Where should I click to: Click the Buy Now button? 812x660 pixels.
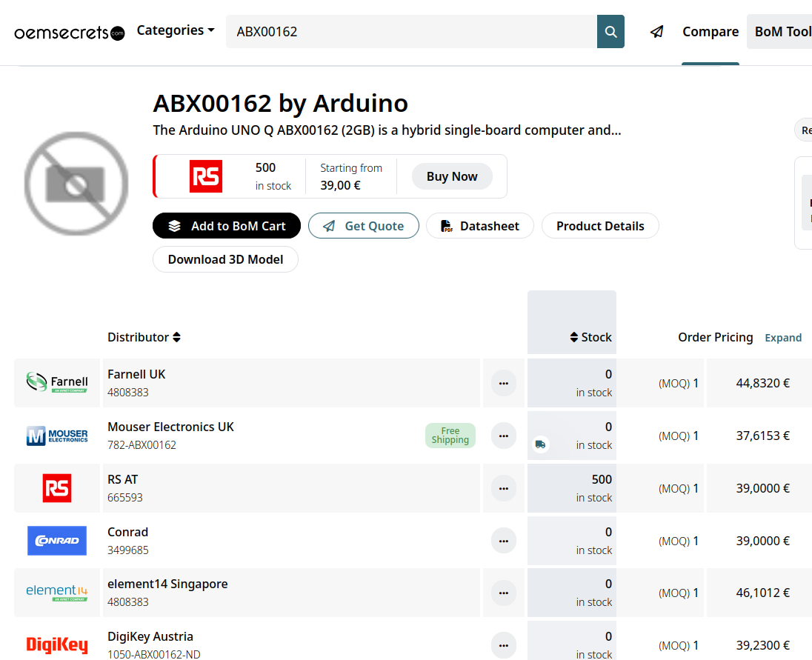[x=452, y=176]
